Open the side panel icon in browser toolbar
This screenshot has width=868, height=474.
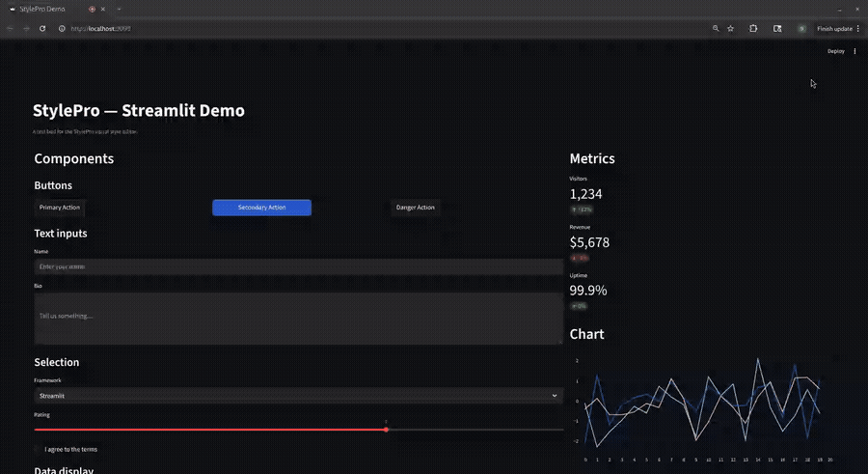[x=777, y=28]
